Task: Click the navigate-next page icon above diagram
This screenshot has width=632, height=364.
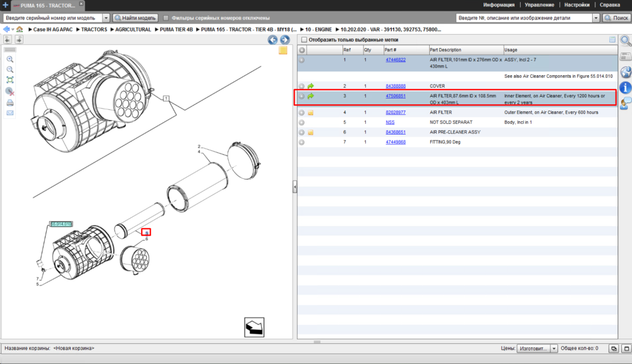Action: [x=19, y=39]
